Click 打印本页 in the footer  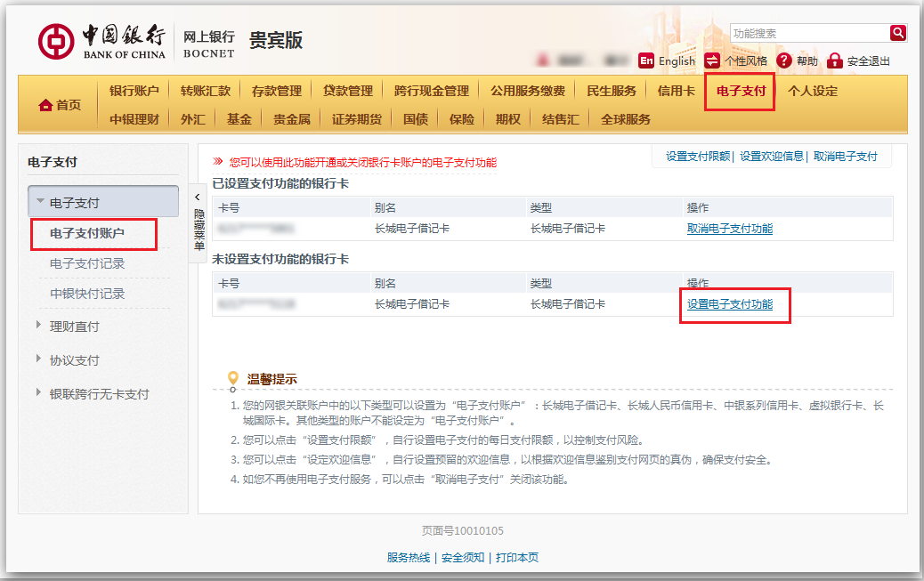coord(517,558)
